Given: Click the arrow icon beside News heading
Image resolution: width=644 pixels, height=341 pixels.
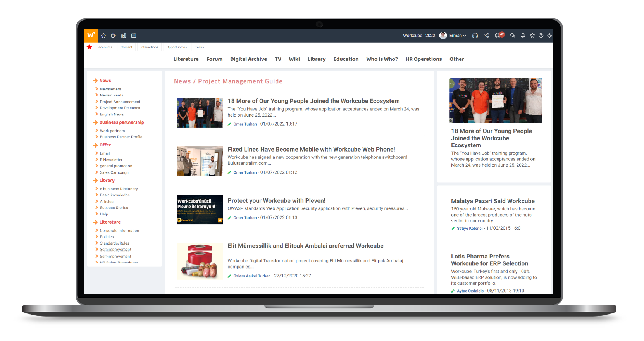Looking at the screenshot, I should 95,81.
